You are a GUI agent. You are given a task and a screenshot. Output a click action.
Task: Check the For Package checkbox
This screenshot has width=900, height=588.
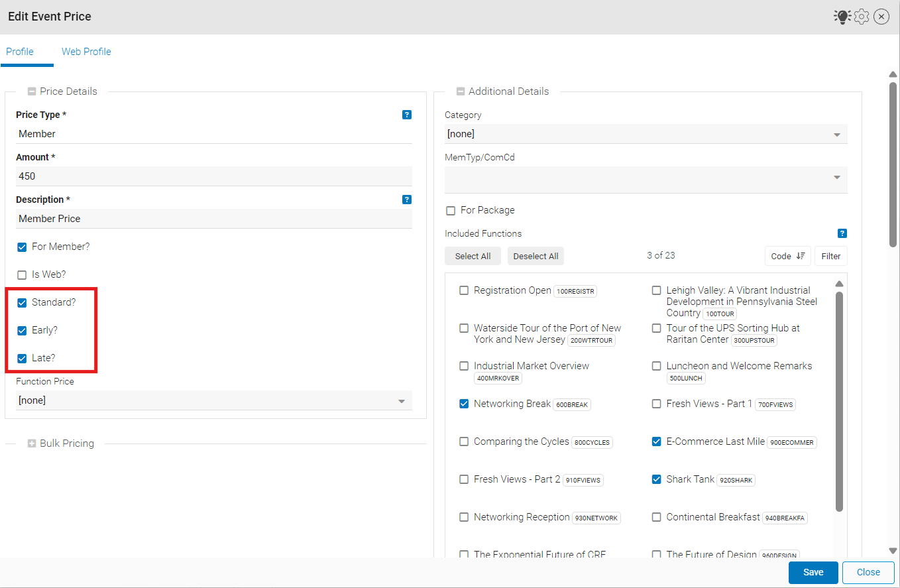click(451, 211)
